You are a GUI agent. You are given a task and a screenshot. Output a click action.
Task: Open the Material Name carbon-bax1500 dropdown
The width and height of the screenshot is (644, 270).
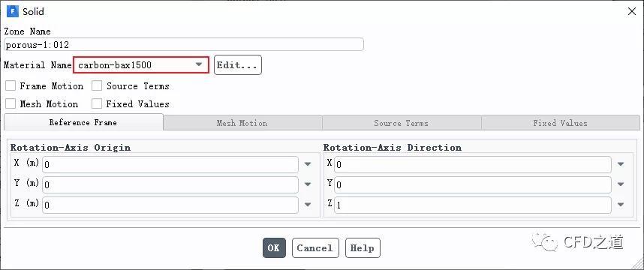click(x=141, y=64)
